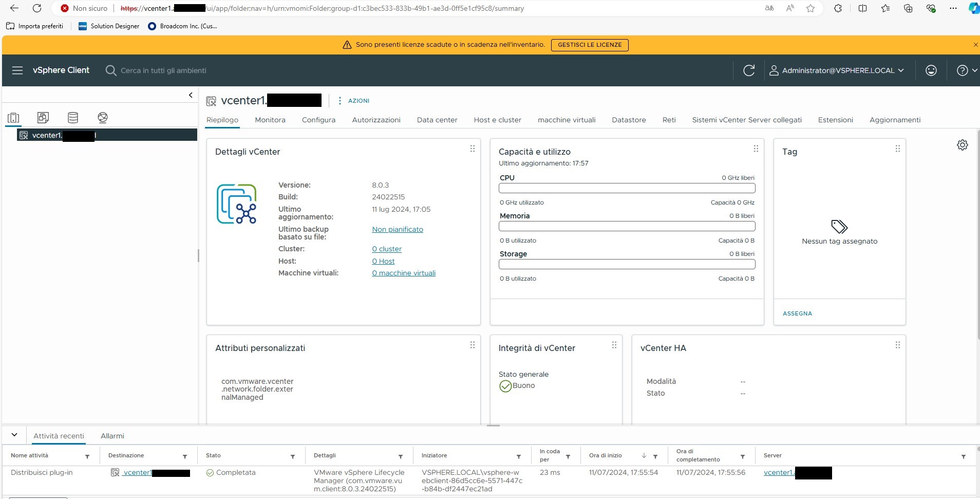Click drag handle on Integrità di vCenter card
Screen dimensions: 980x499
(x=614, y=345)
